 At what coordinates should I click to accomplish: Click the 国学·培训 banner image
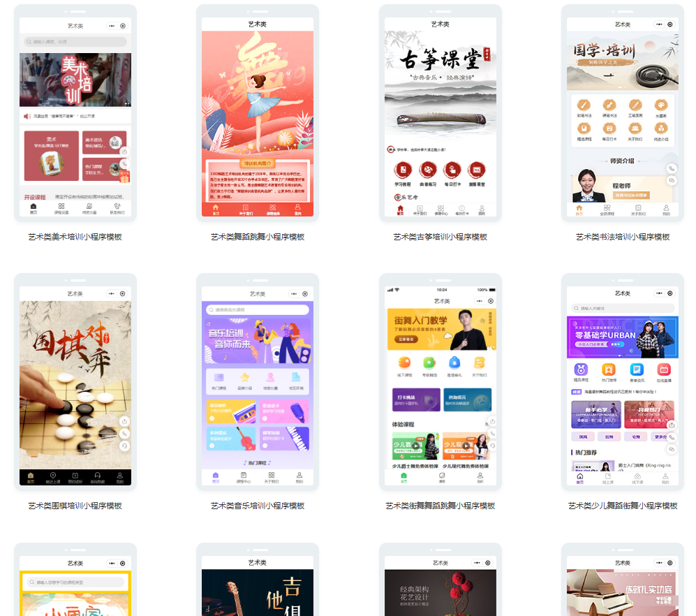tap(623, 61)
